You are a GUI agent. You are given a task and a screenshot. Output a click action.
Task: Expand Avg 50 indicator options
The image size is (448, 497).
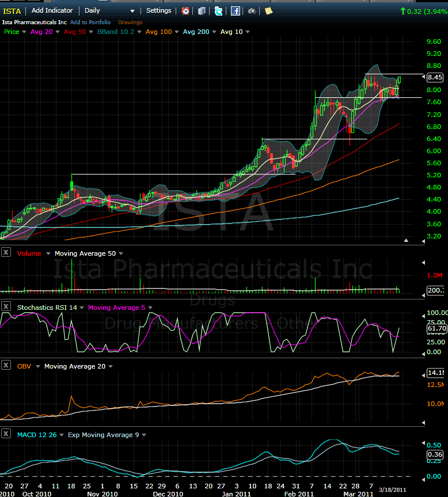(x=91, y=32)
